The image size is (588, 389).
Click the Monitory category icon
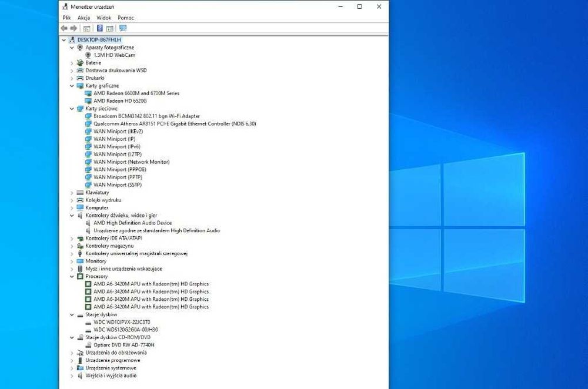pyautogui.click(x=80, y=261)
